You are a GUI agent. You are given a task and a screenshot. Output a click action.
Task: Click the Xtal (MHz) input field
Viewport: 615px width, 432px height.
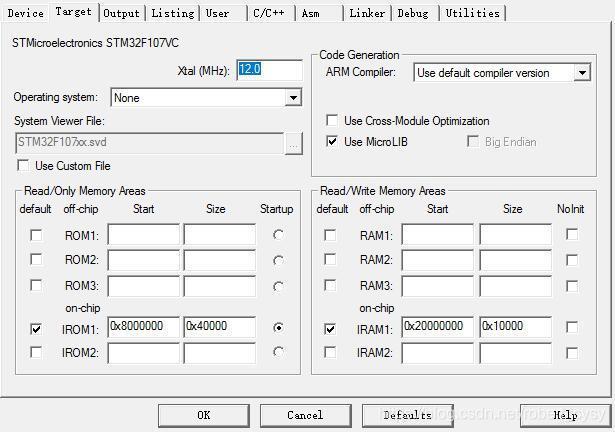coord(270,70)
